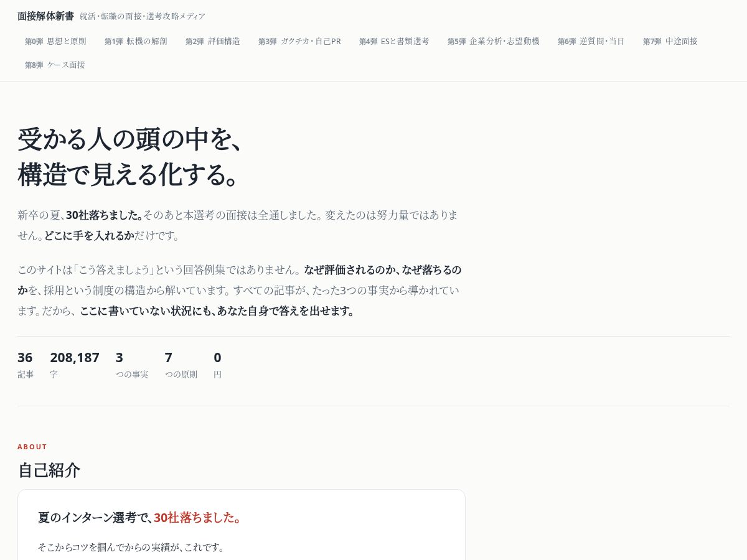Click the text そこからコツを掴んでからの実績が、これです。
Screen dimensions: 747x560
pyautogui.click(x=131, y=547)
